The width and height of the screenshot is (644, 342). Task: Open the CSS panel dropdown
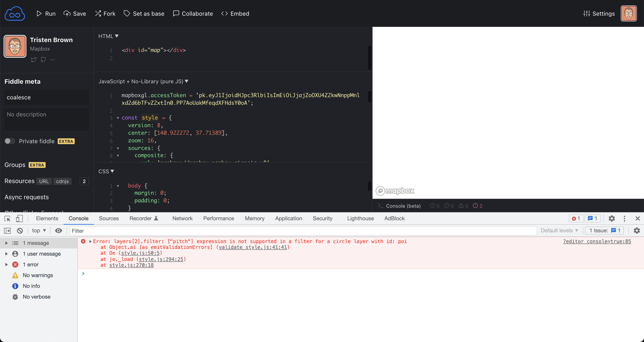pos(106,171)
